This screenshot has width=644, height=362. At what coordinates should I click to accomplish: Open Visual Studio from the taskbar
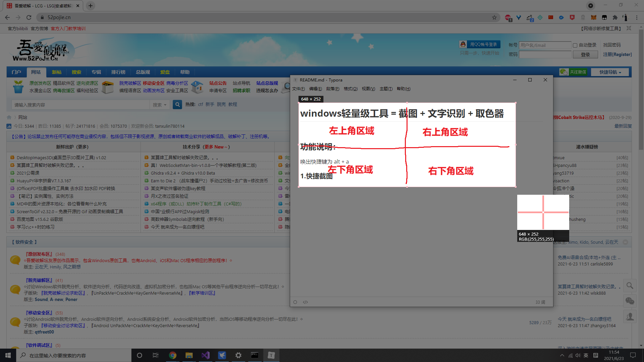[206, 355]
